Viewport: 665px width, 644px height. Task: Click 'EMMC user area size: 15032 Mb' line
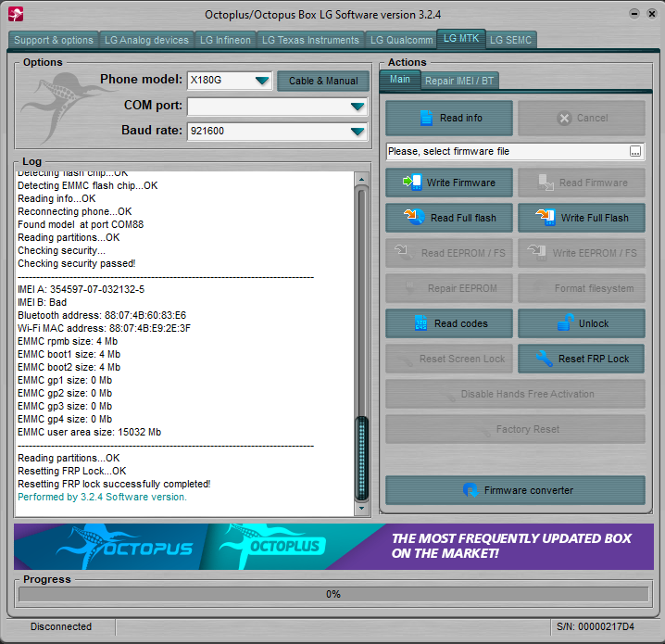click(90, 432)
